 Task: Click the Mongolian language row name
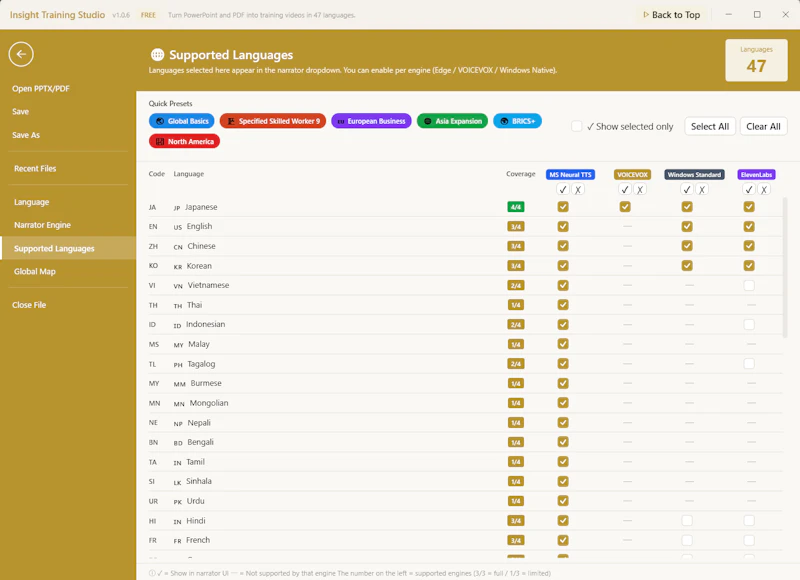(209, 403)
